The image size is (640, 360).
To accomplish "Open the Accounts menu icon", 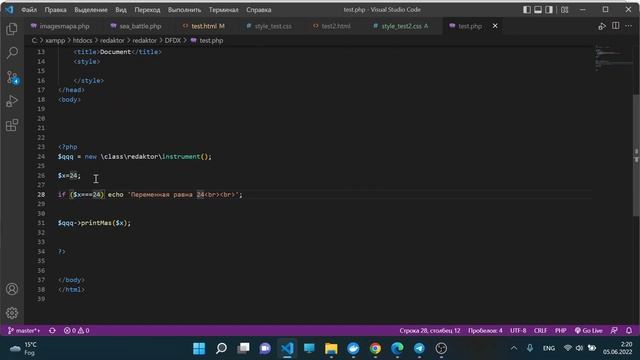I will click(12, 289).
